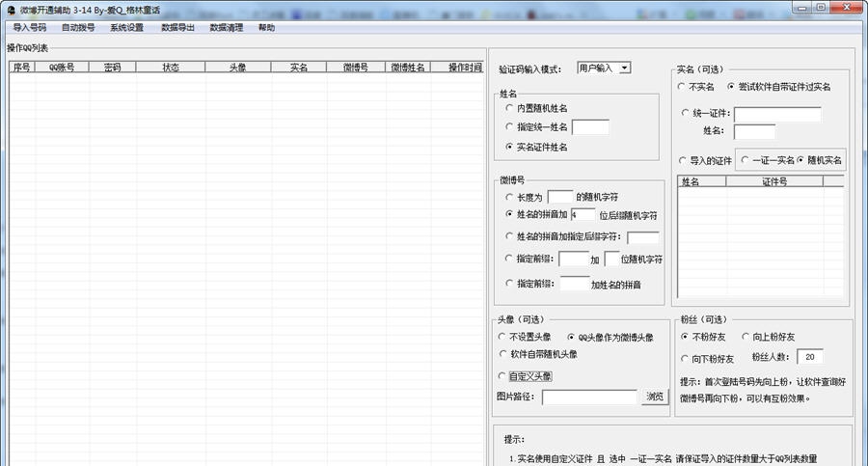Click 微博号 column header
Screen dimensions: 868x466
[356, 67]
